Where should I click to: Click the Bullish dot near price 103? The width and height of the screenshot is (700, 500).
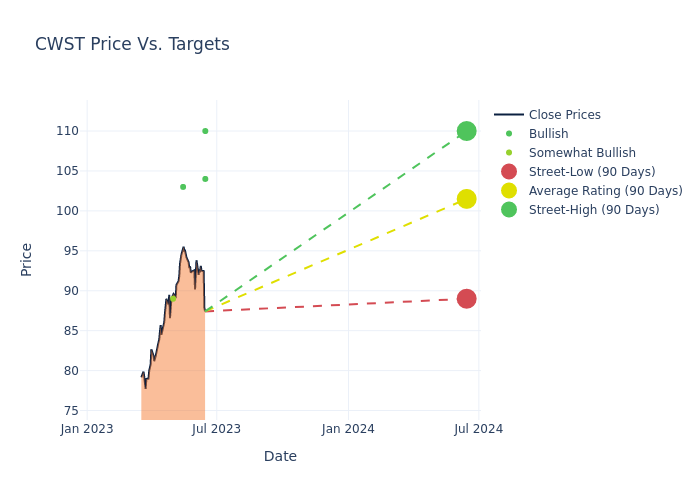pyautogui.click(x=183, y=187)
